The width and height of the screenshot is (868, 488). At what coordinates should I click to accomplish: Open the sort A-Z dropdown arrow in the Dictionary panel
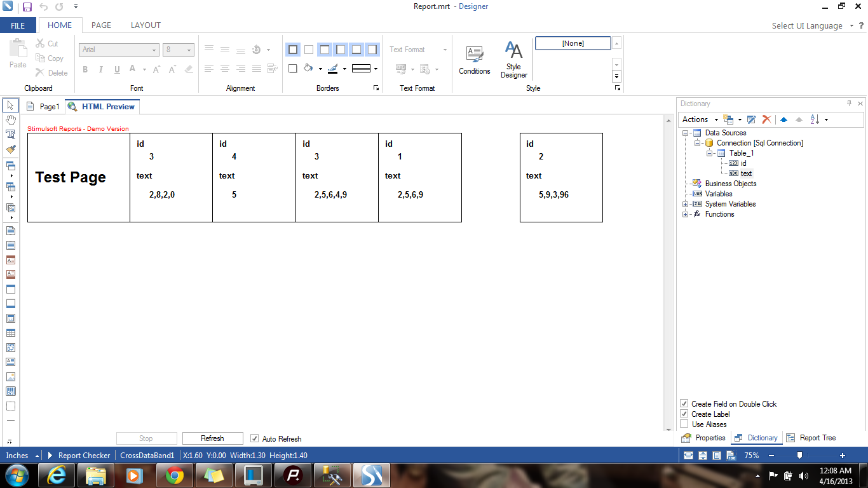pos(826,119)
